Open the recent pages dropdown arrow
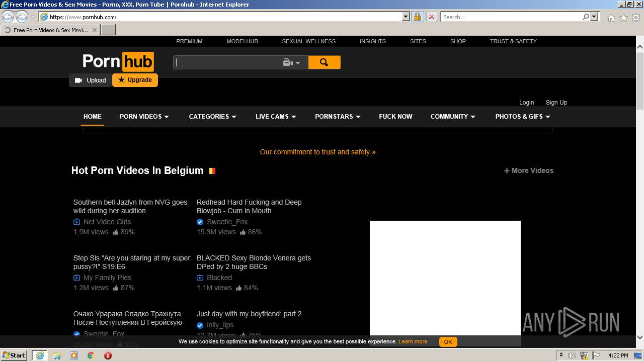 point(33,17)
